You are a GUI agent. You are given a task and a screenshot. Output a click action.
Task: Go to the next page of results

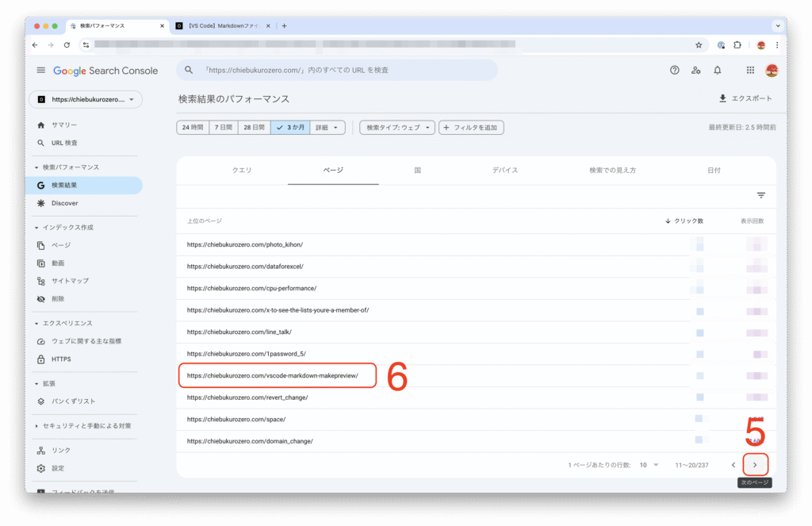tap(755, 465)
